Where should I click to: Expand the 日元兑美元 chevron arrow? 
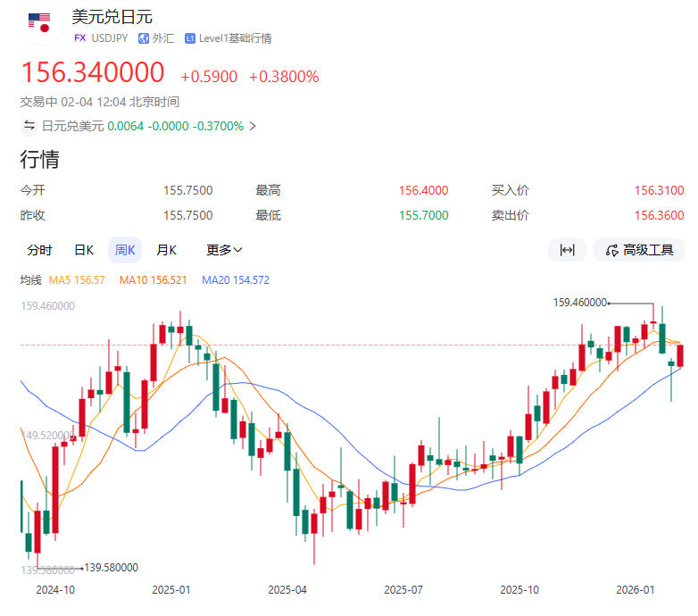[253, 126]
